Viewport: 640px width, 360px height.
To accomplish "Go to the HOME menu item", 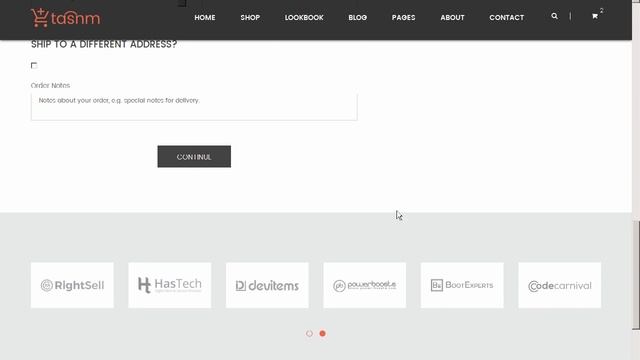I will coord(205,18).
